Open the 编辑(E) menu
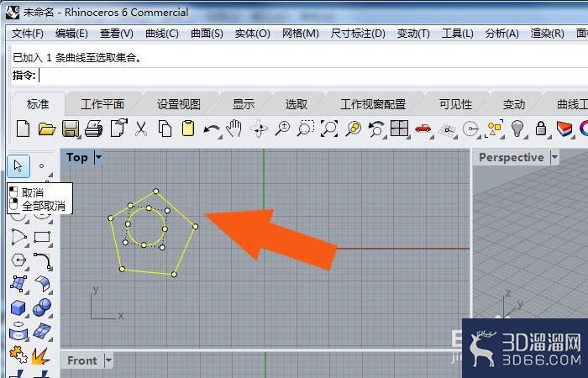This screenshot has height=378, width=588. click(71, 34)
